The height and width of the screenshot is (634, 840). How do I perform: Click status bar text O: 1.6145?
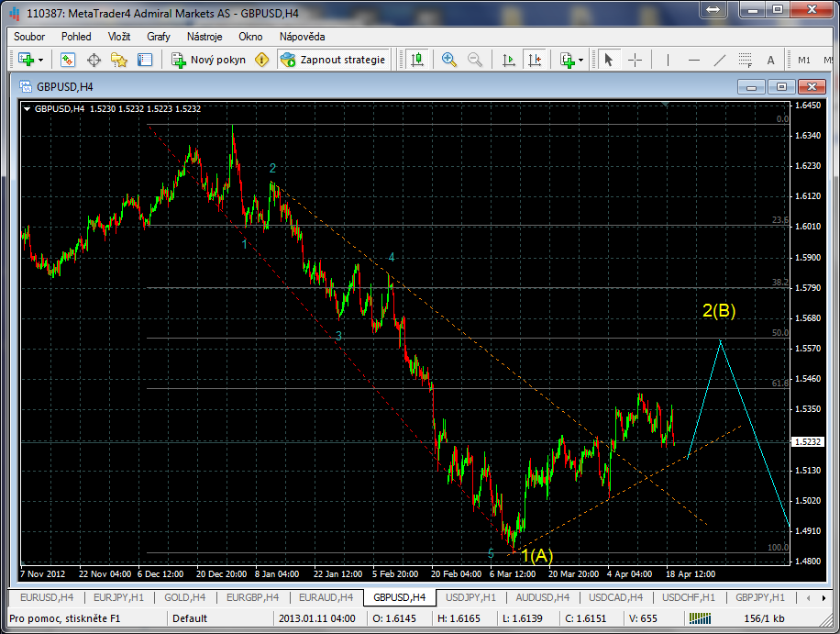[x=394, y=618]
